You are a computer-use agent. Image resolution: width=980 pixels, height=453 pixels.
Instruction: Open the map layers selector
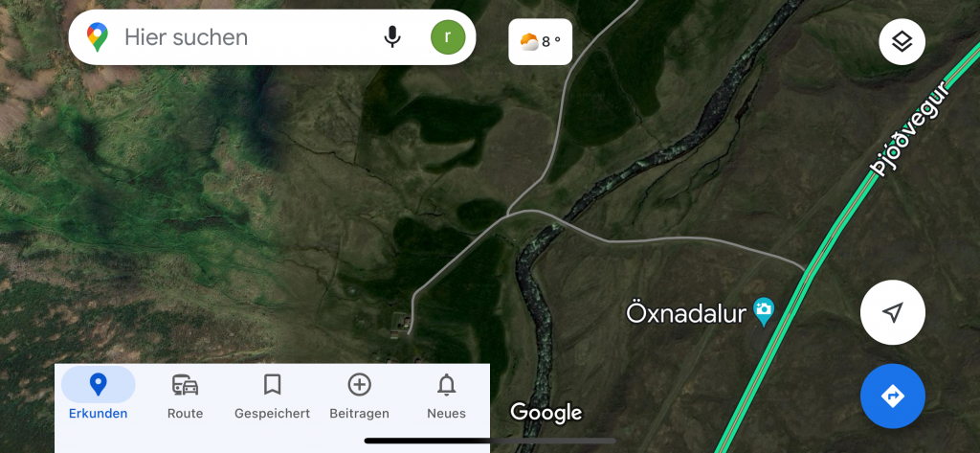click(x=902, y=42)
